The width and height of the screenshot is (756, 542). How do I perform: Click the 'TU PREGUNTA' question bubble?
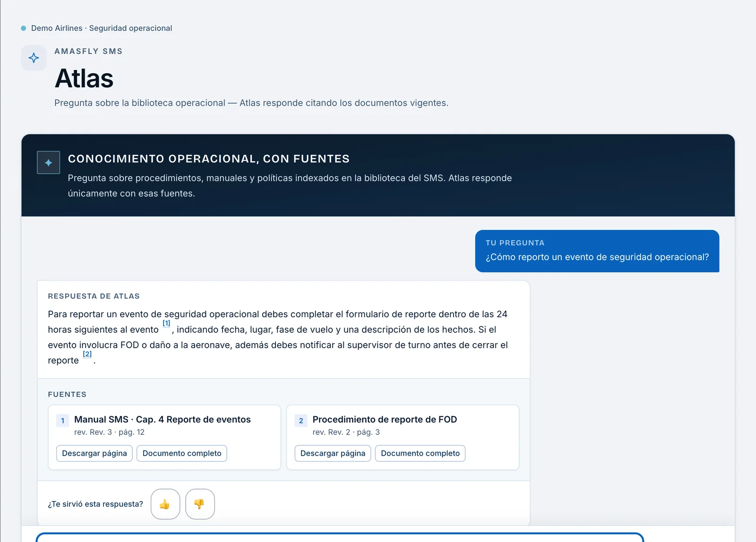click(597, 251)
